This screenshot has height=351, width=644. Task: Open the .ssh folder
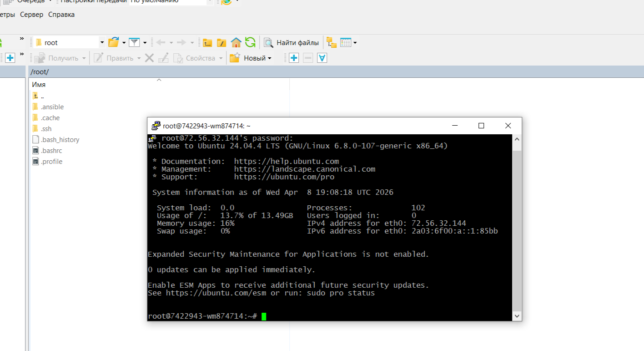tap(45, 128)
